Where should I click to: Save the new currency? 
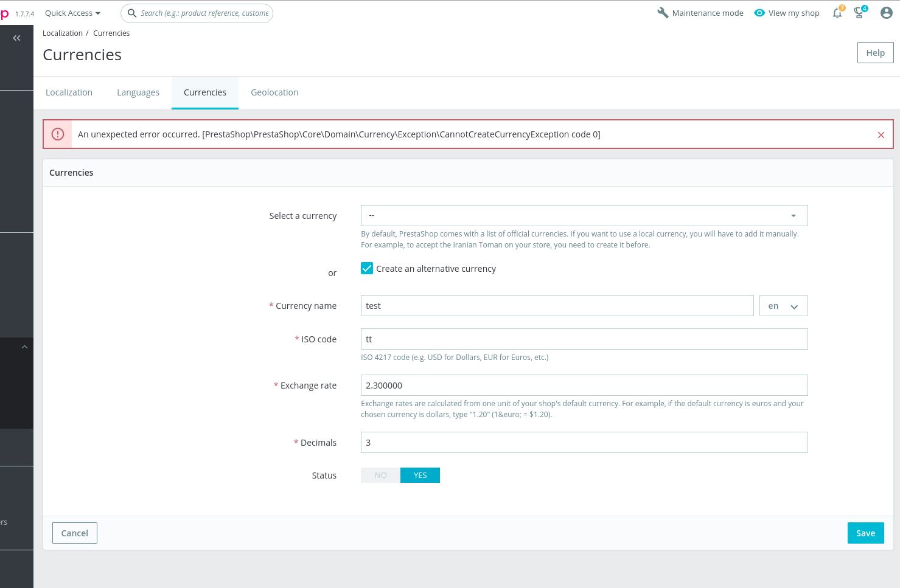point(865,533)
